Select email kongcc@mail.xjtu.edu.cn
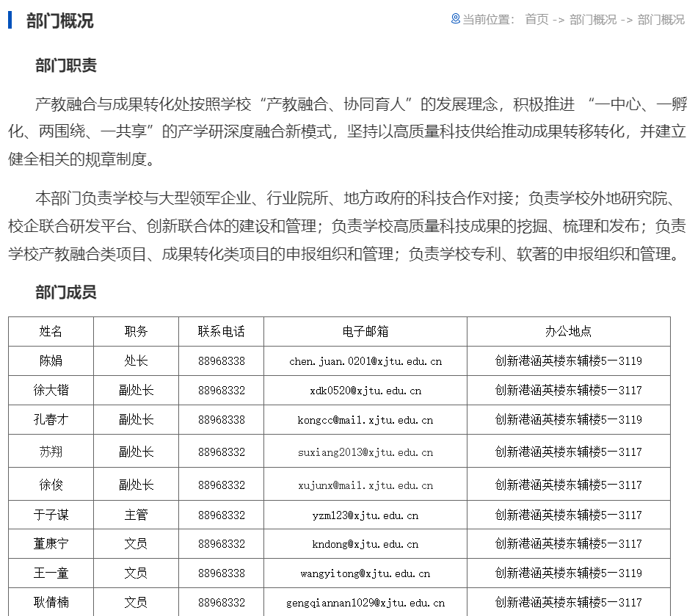The width and height of the screenshot is (695, 616). 365,420
